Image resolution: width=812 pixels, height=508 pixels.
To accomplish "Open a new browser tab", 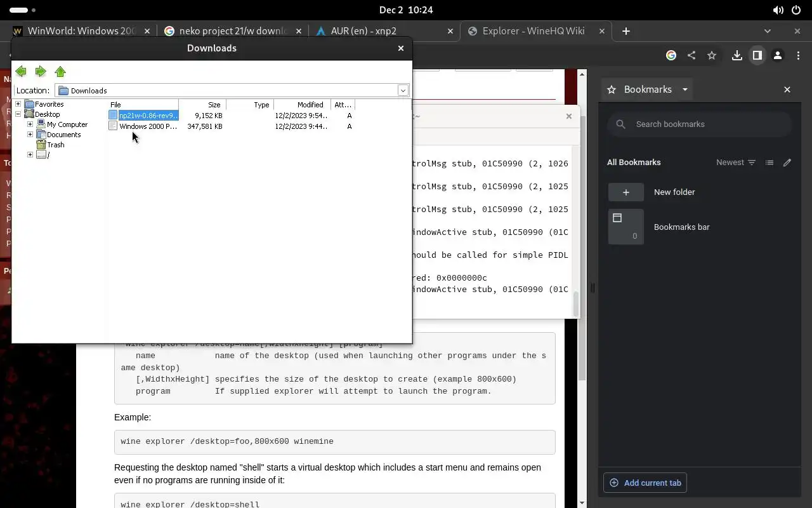I will [x=625, y=31].
